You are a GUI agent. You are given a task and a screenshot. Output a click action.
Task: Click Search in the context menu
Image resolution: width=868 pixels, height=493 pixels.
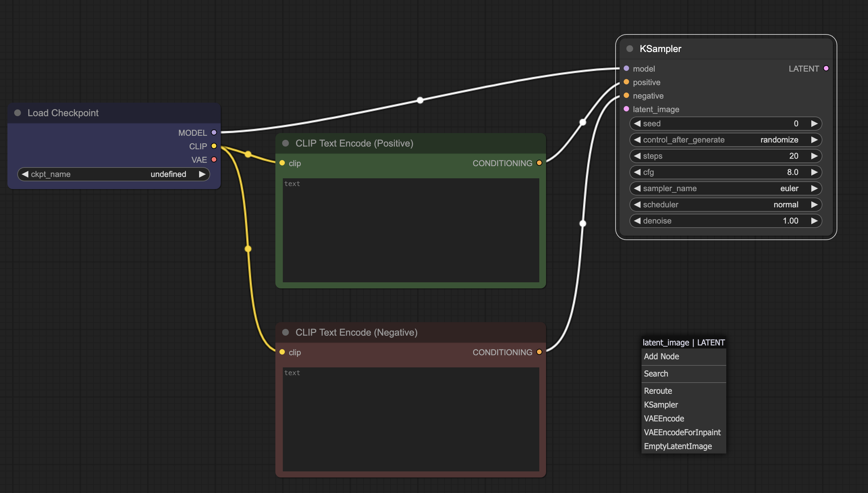656,373
